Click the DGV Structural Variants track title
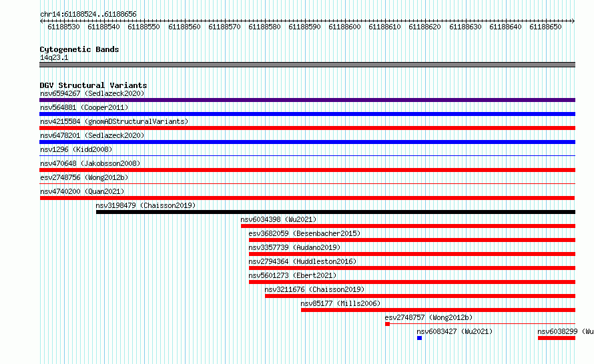The width and height of the screenshot is (594, 364). (x=93, y=85)
